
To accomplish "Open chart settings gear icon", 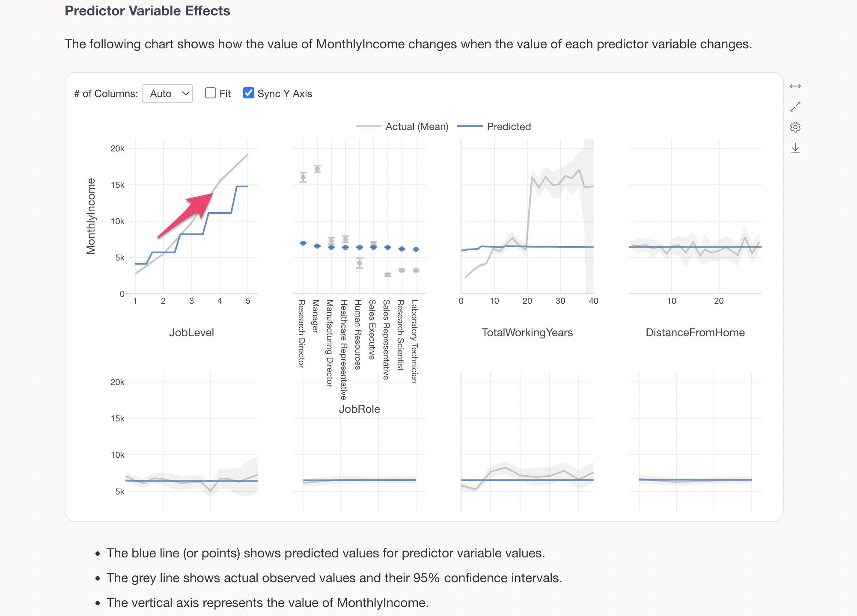I will tap(795, 127).
